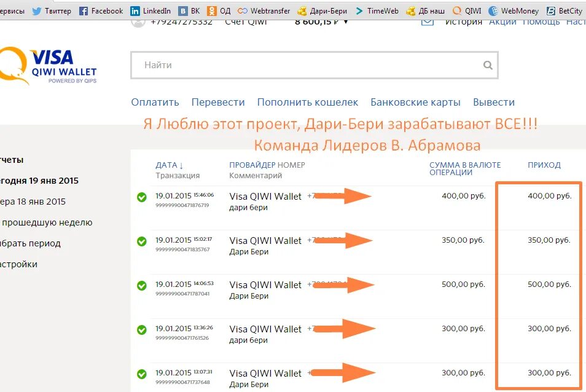Viewport: 586px width, 392px height.
Task: Click the account balance 8 600,15 ₽
Action: [x=316, y=22]
